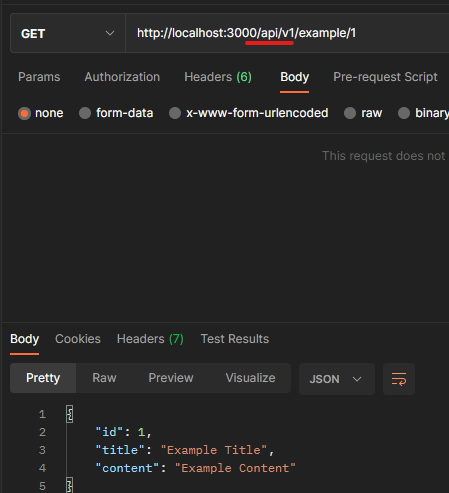Open the Pre-request Script tab

[385, 77]
